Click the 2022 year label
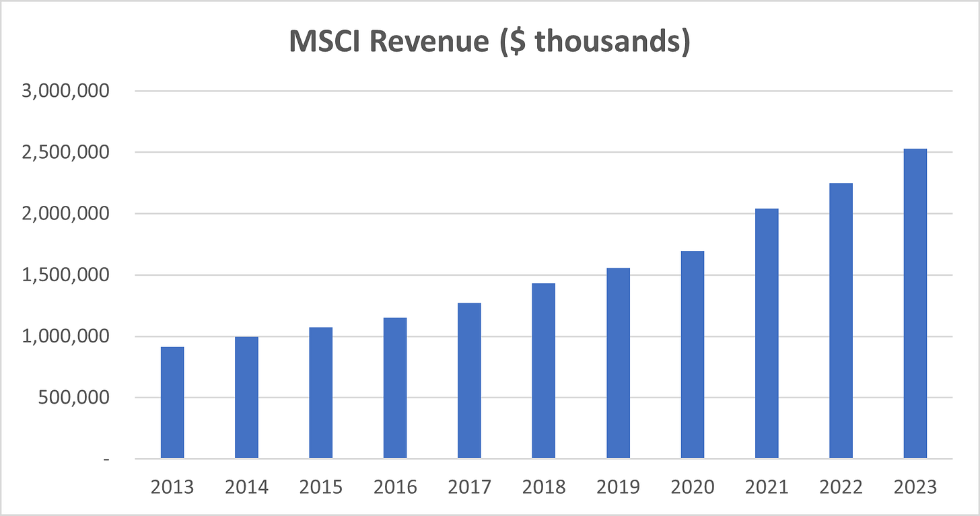The width and height of the screenshot is (980, 516). pyautogui.click(x=841, y=486)
